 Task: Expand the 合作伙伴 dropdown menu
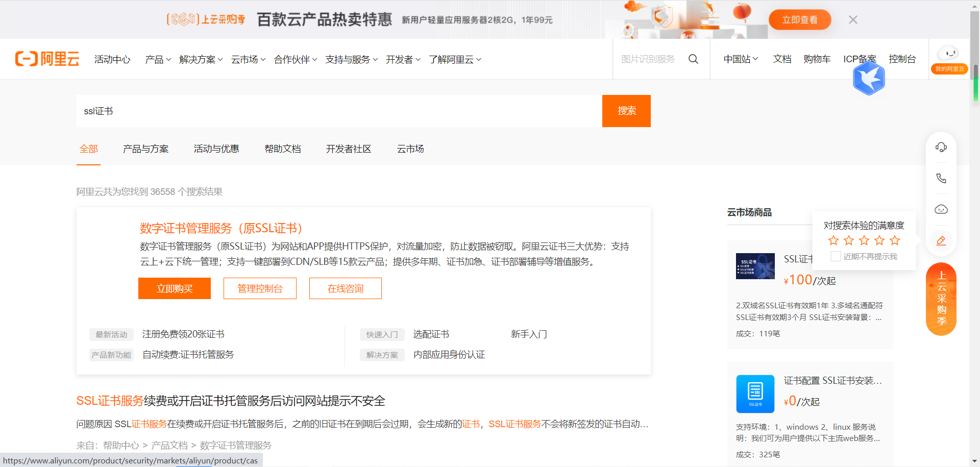click(x=296, y=60)
